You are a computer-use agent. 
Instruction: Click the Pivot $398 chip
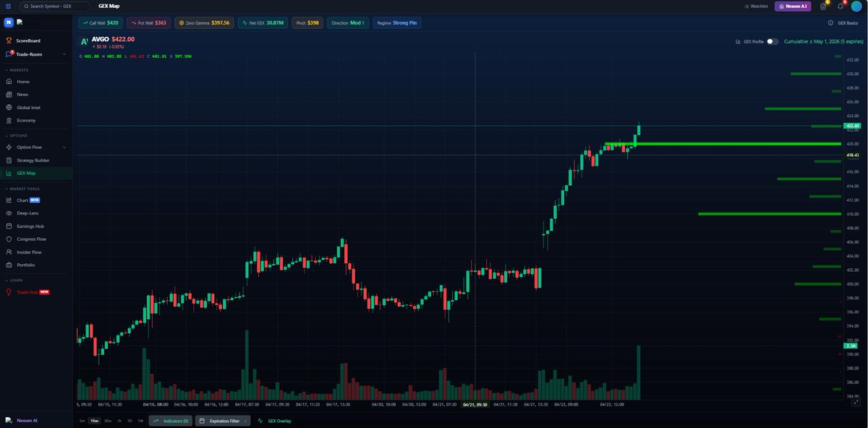coord(307,22)
